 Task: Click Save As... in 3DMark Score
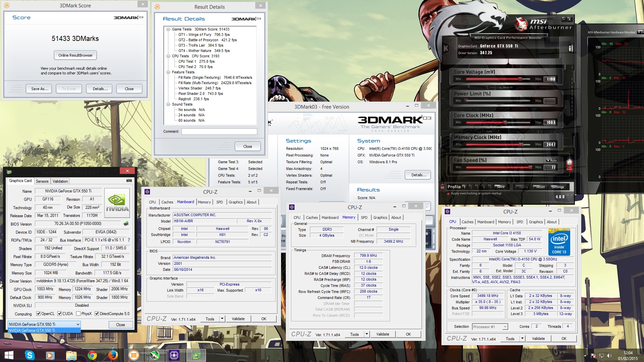pyautogui.click(x=40, y=89)
